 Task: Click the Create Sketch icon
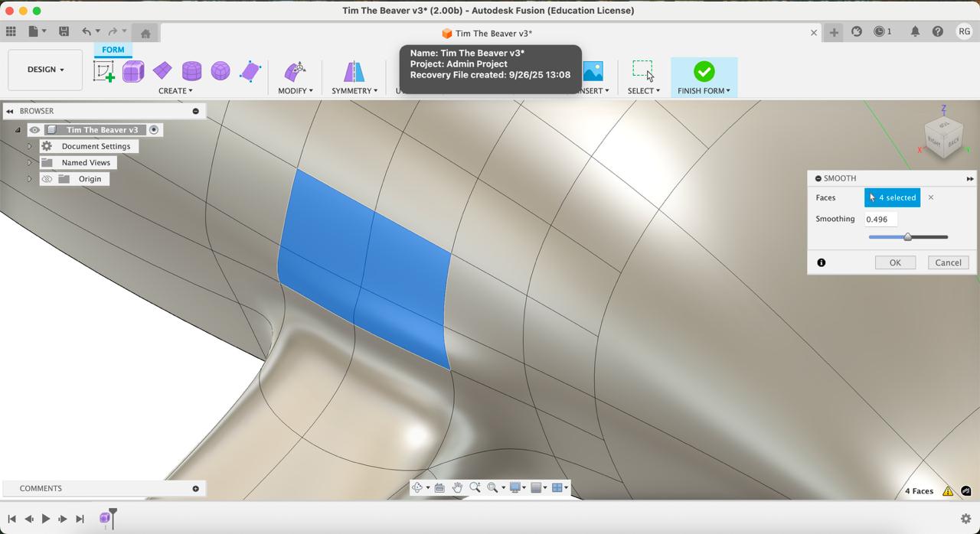point(104,71)
